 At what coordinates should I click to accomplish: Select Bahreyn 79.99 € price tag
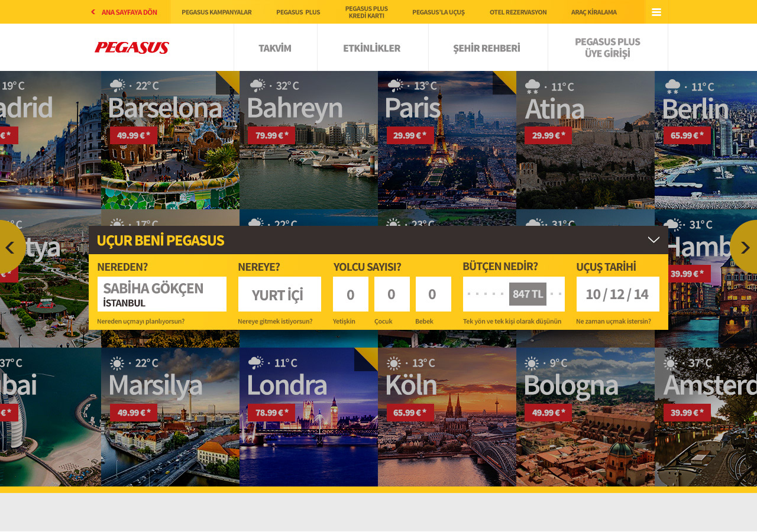pos(272,135)
